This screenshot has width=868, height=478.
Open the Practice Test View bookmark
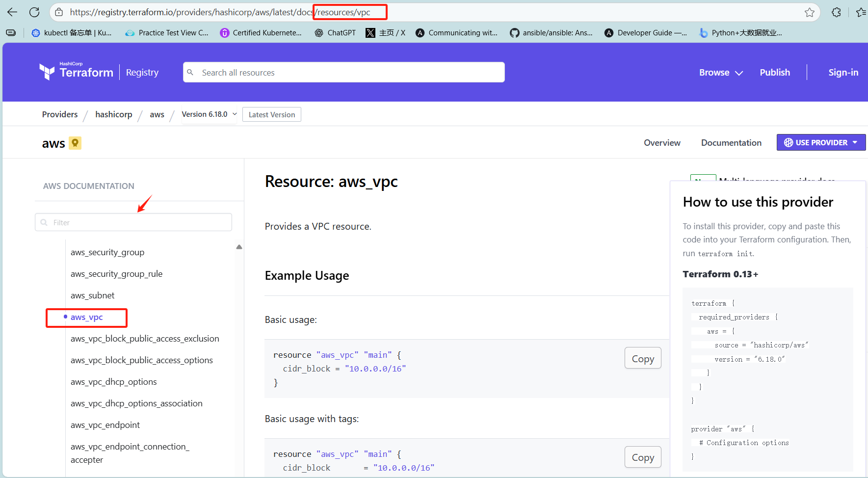point(167,33)
